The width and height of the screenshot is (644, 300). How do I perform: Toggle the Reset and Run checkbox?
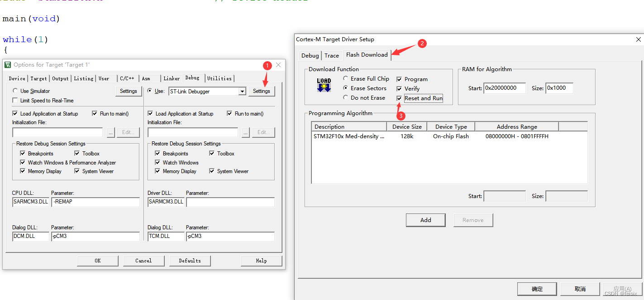pos(399,98)
